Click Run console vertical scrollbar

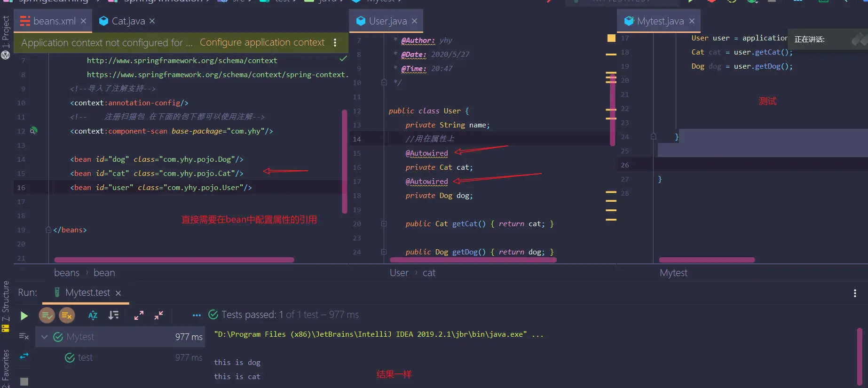click(x=860, y=356)
